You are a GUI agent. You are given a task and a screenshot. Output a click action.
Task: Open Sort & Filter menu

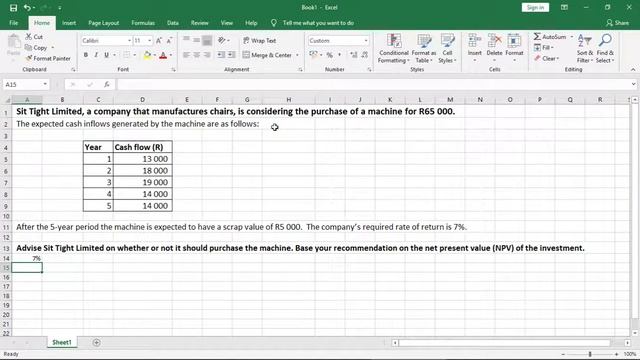click(584, 49)
